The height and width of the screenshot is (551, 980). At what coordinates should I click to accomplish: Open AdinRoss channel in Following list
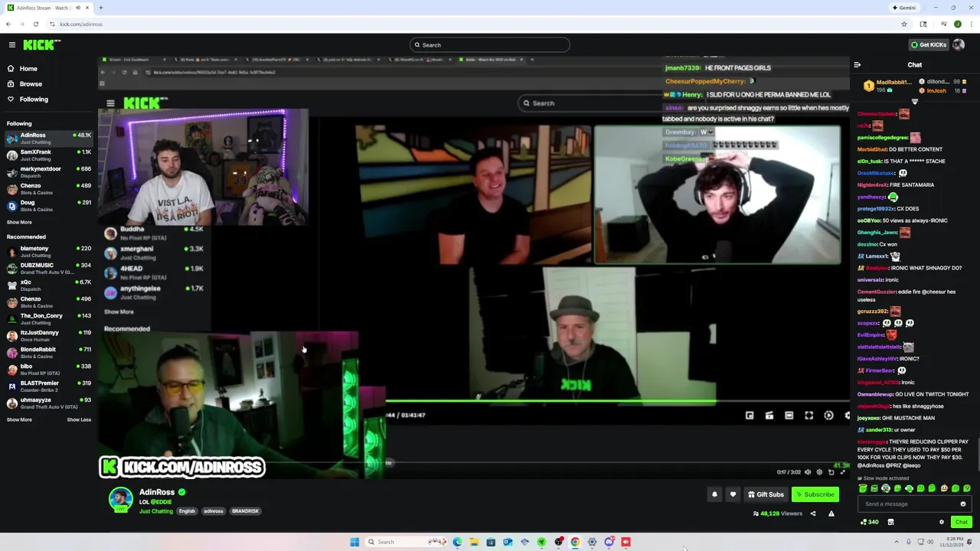pos(47,138)
